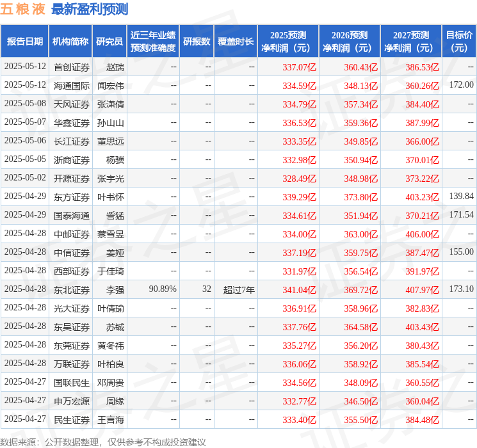Viewport: 477px width, 448px height.
Task: Click 光大证券 institution cell
Action: coord(72,308)
